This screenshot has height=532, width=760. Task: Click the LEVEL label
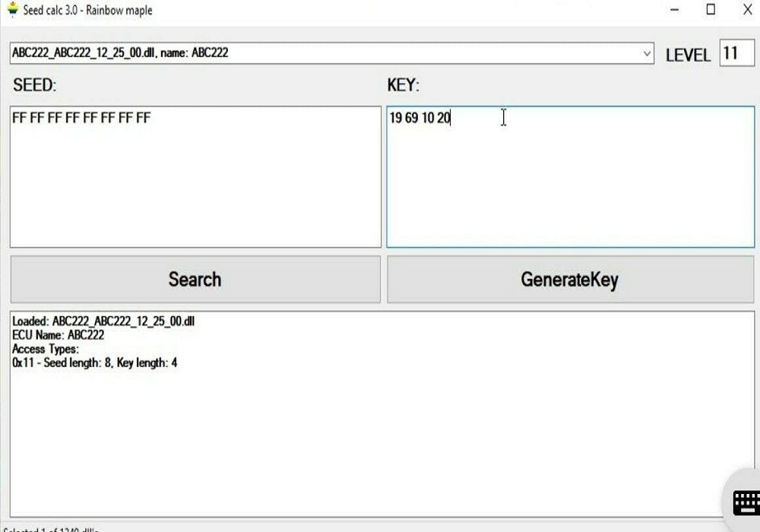pos(687,55)
